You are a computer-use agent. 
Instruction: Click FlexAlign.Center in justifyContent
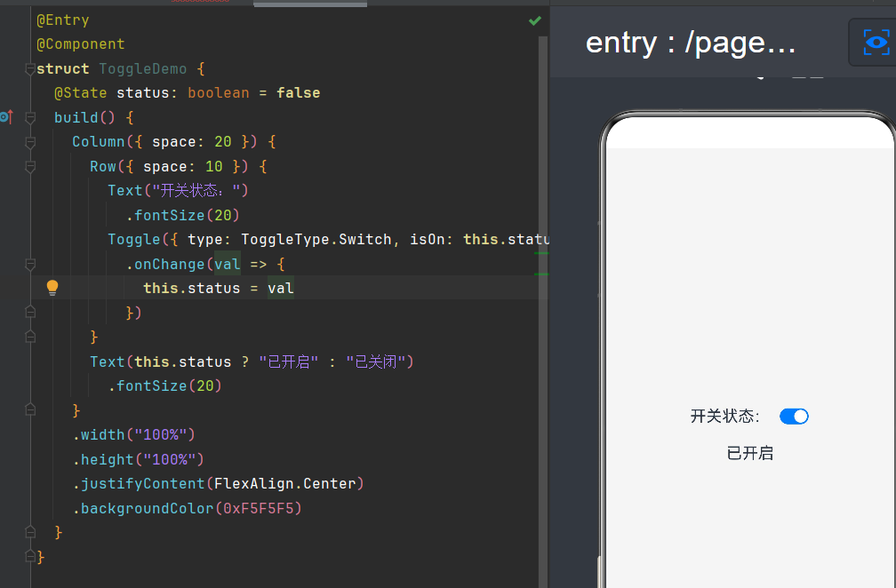pos(284,484)
